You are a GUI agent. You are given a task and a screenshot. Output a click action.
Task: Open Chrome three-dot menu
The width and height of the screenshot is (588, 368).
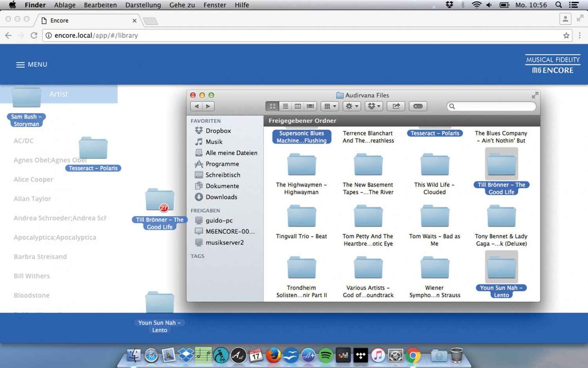click(x=580, y=35)
